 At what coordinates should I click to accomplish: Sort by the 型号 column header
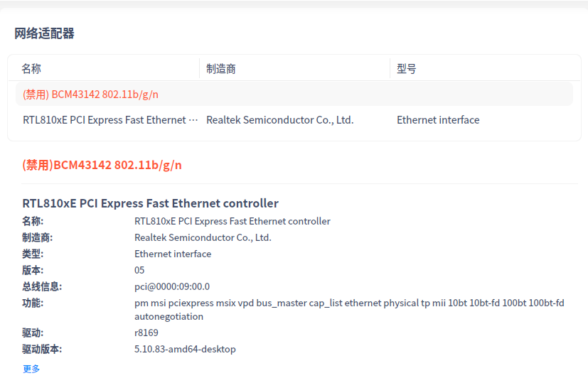point(407,69)
